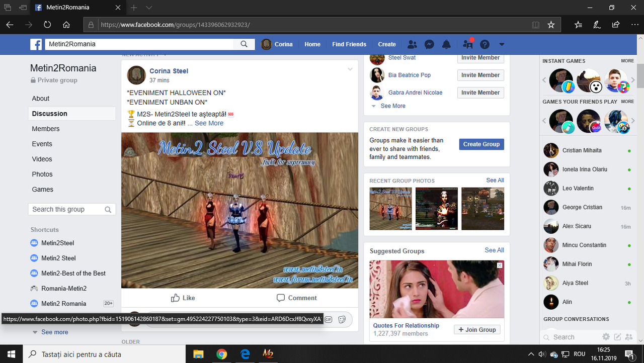Show previous games your friends play arrow
This screenshot has width=644, height=363.
pyautogui.click(x=544, y=121)
